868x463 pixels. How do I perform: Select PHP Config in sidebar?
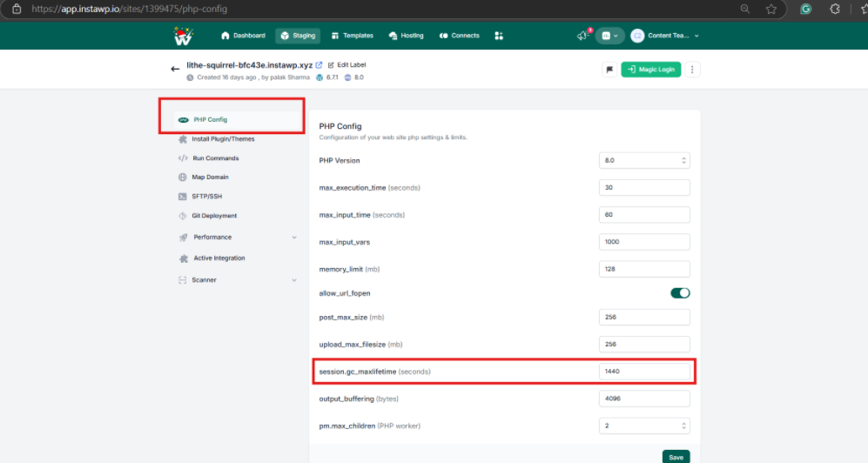pyautogui.click(x=238, y=119)
